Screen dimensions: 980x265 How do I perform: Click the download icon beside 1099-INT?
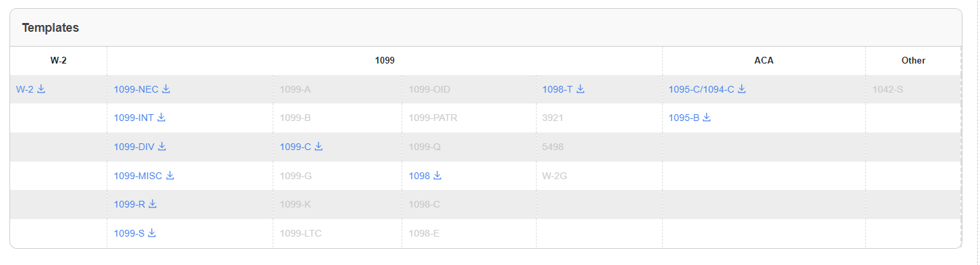tap(161, 117)
